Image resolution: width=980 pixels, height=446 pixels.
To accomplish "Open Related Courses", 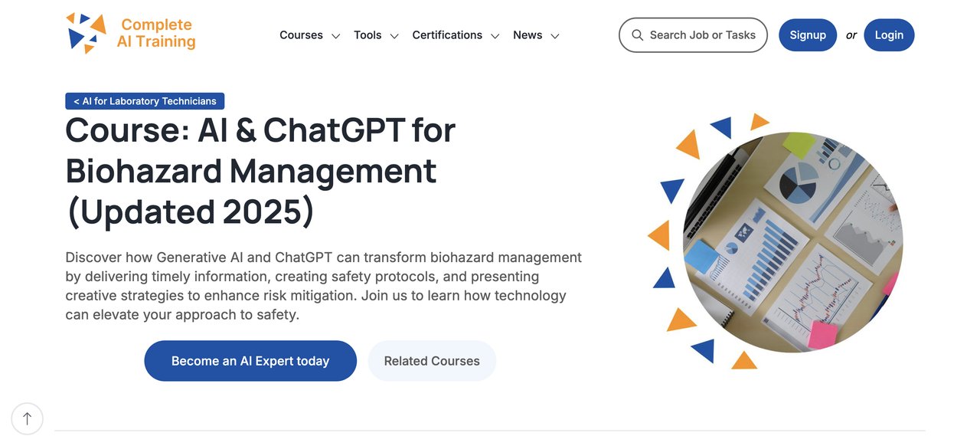I will point(432,361).
